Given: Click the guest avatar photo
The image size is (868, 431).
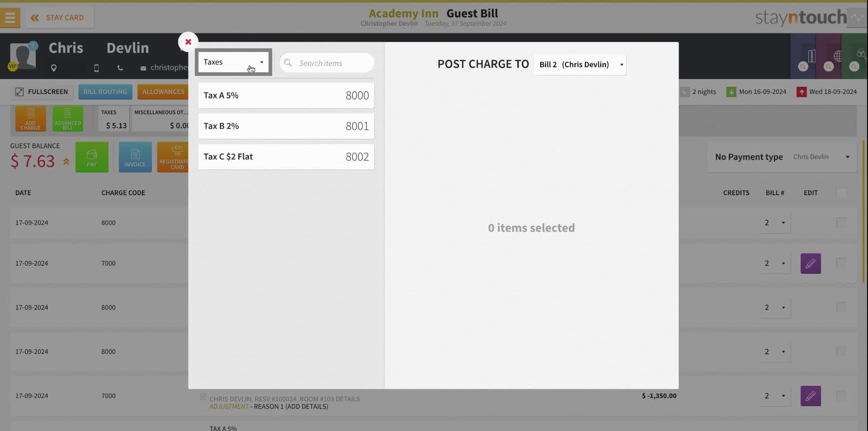Looking at the screenshot, I should coord(23,56).
